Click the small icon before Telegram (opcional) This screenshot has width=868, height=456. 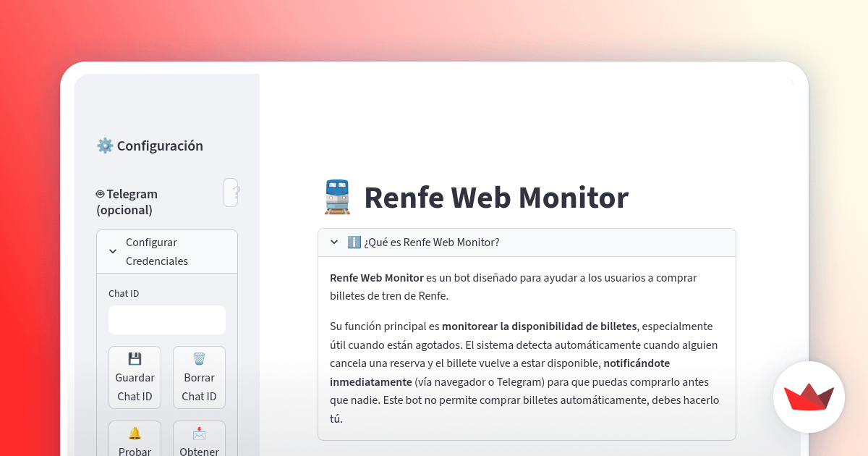100,193
